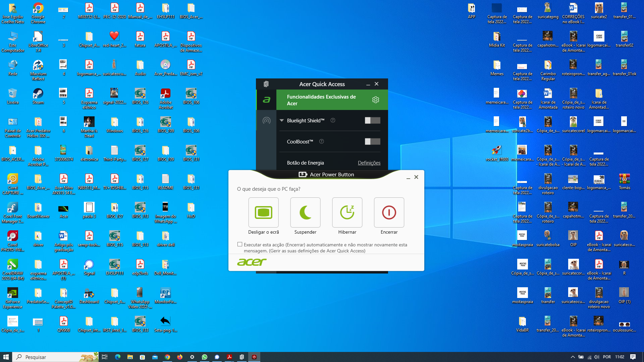Viewport: 644px width, 362px height.
Task: Choose the Hibernar option
Action: click(347, 213)
